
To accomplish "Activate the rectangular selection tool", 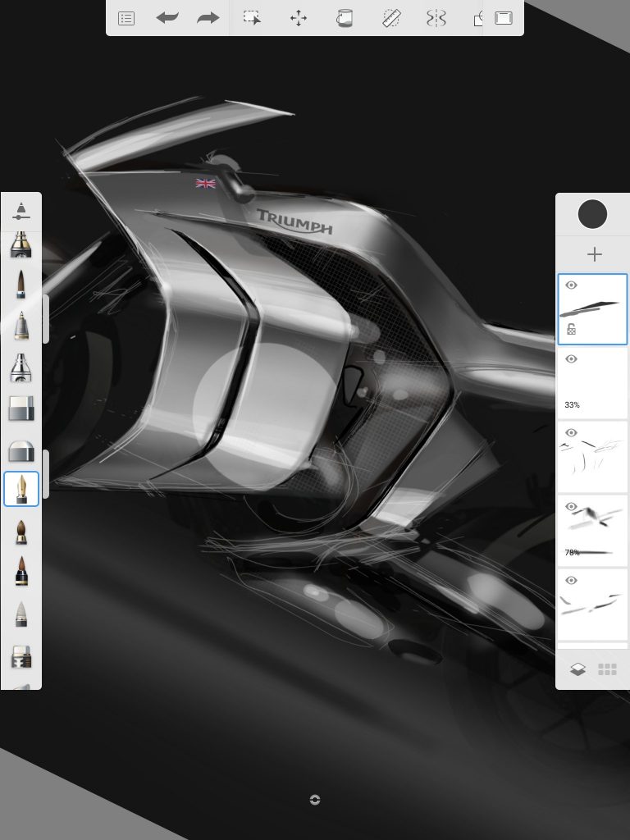I will click(253, 18).
